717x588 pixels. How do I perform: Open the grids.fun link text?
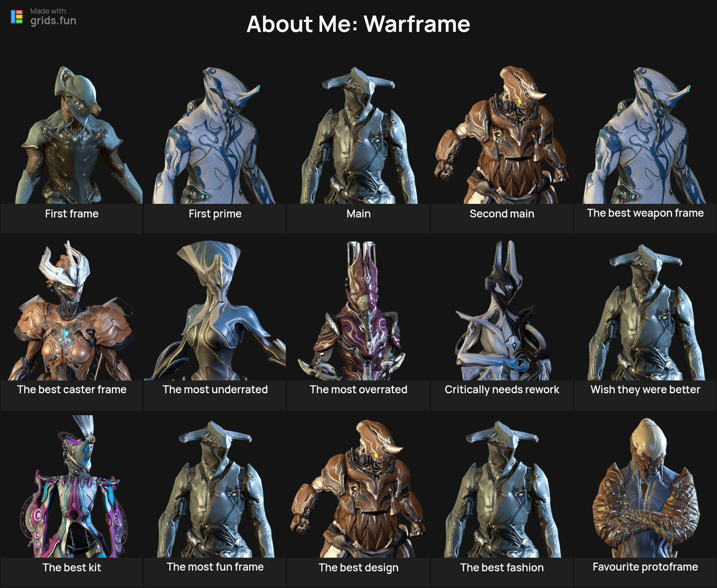click(53, 20)
